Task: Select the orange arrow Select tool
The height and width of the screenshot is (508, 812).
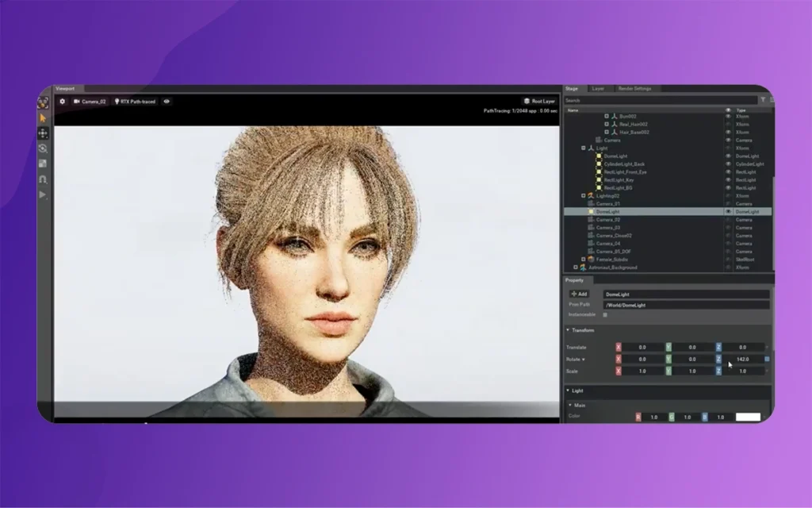Action: pos(43,118)
